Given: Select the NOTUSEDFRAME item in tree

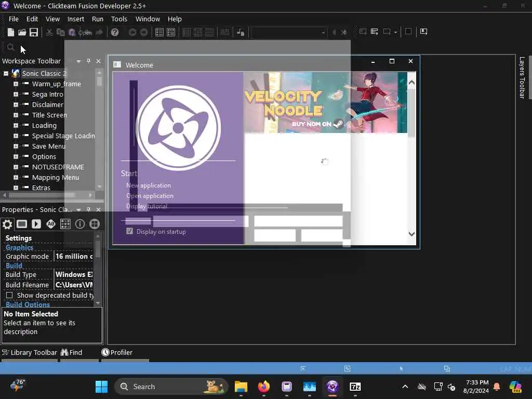Looking at the screenshot, I should point(58,167).
